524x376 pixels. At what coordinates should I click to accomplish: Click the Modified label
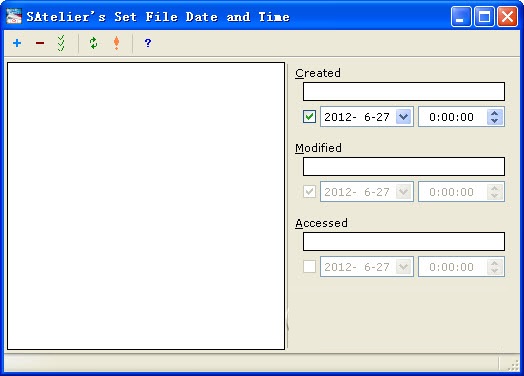click(x=318, y=148)
